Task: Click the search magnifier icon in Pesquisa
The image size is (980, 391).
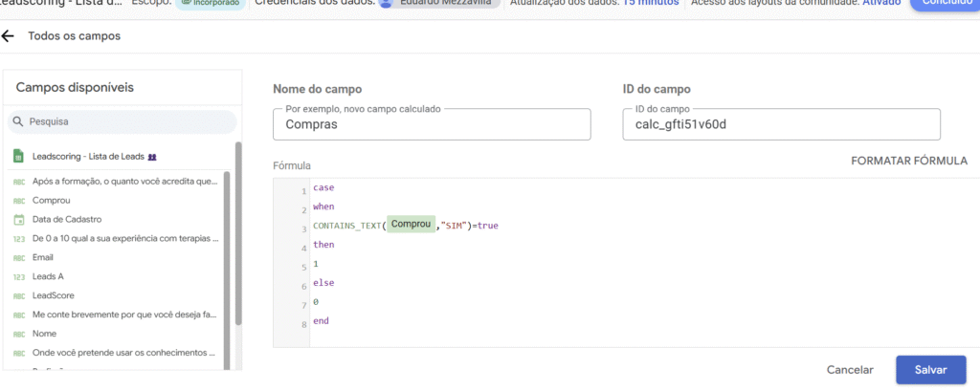Action: click(18, 122)
